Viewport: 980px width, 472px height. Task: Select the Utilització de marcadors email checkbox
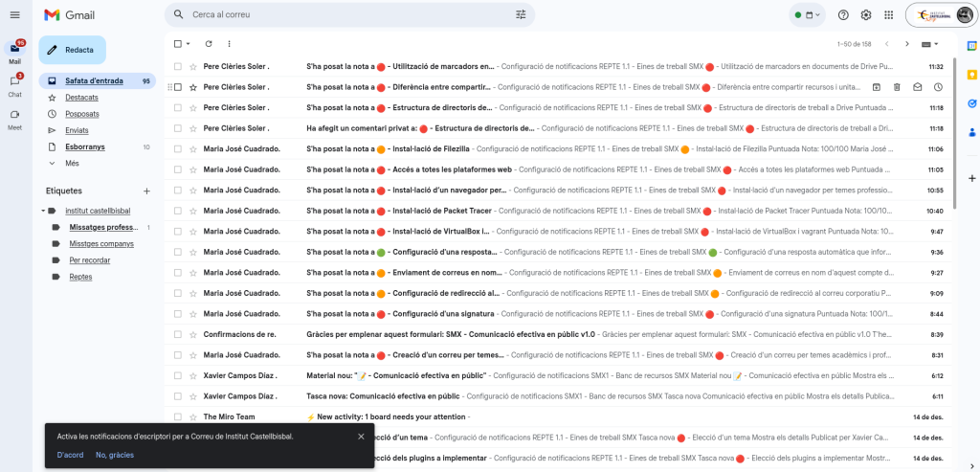pyautogui.click(x=177, y=66)
